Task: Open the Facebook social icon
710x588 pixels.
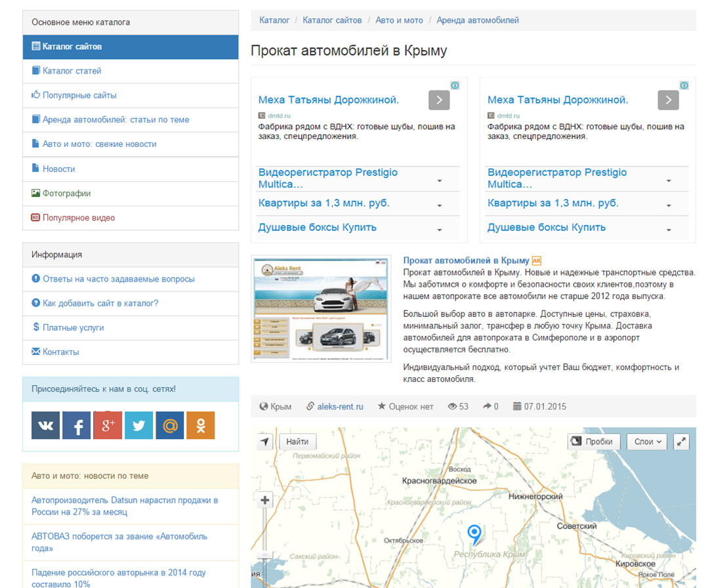Action: click(x=77, y=426)
